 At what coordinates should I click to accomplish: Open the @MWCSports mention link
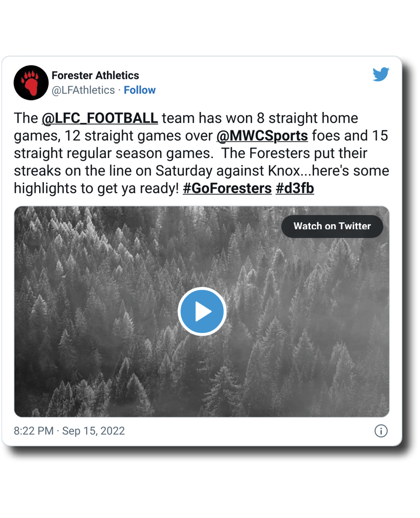tap(262, 136)
